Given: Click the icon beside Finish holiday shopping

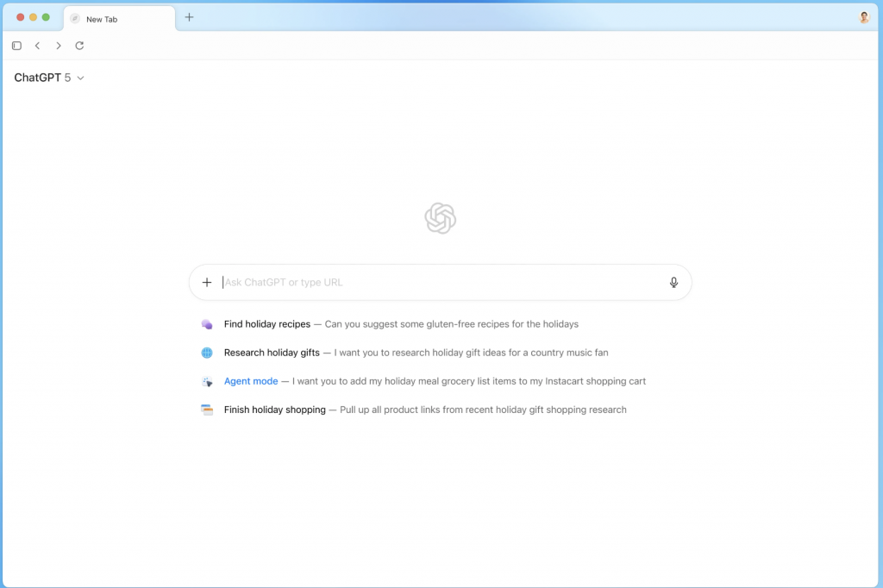Looking at the screenshot, I should [207, 409].
